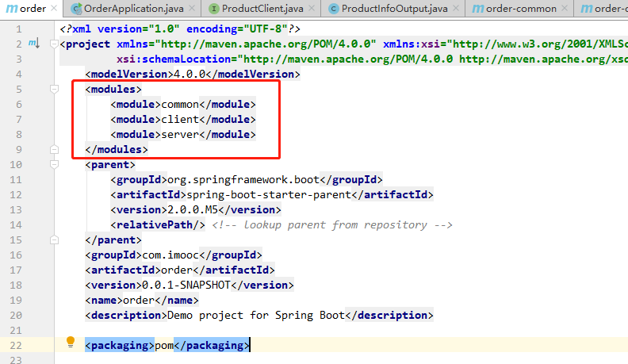
Task: Click the parent closing fold marker line 15
Action: coord(54,239)
